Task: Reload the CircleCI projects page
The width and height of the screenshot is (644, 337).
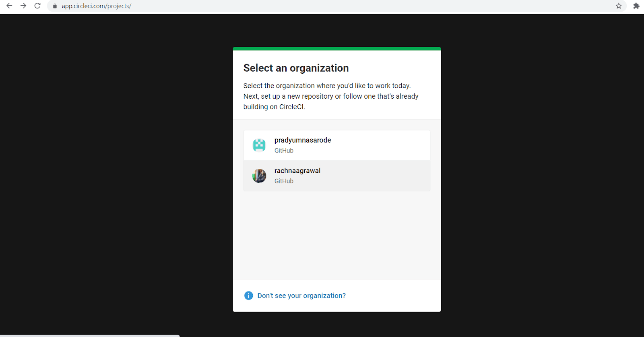Action: (x=37, y=6)
